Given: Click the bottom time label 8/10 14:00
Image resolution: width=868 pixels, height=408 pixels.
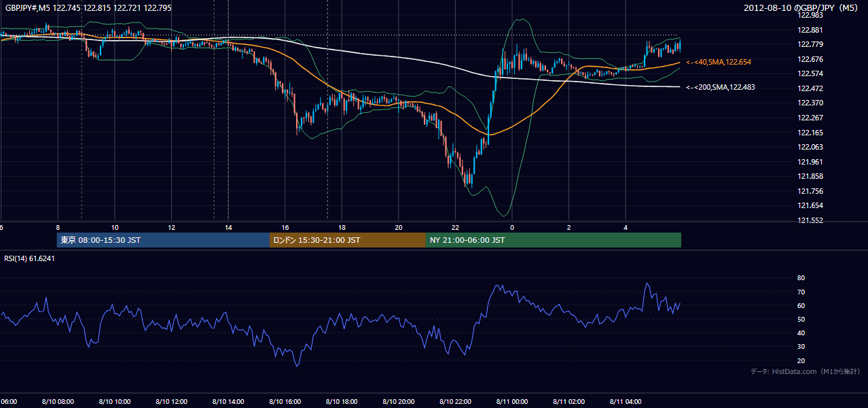Looking at the screenshot, I should point(228,402).
